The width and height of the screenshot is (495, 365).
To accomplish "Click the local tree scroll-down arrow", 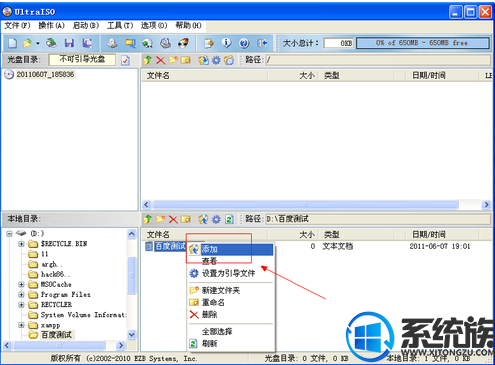I will coord(132,334).
